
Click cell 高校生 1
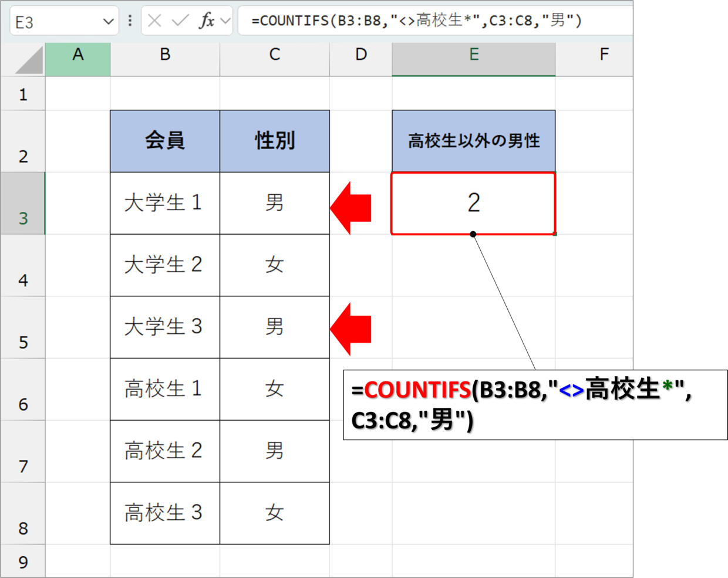(x=165, y=390)
